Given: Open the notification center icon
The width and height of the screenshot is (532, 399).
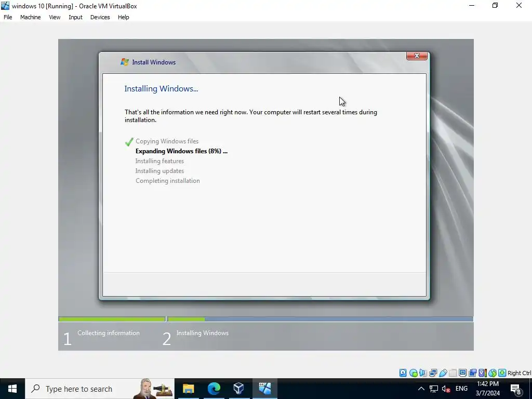Looking at the screenshot, I should pos(516,389).
